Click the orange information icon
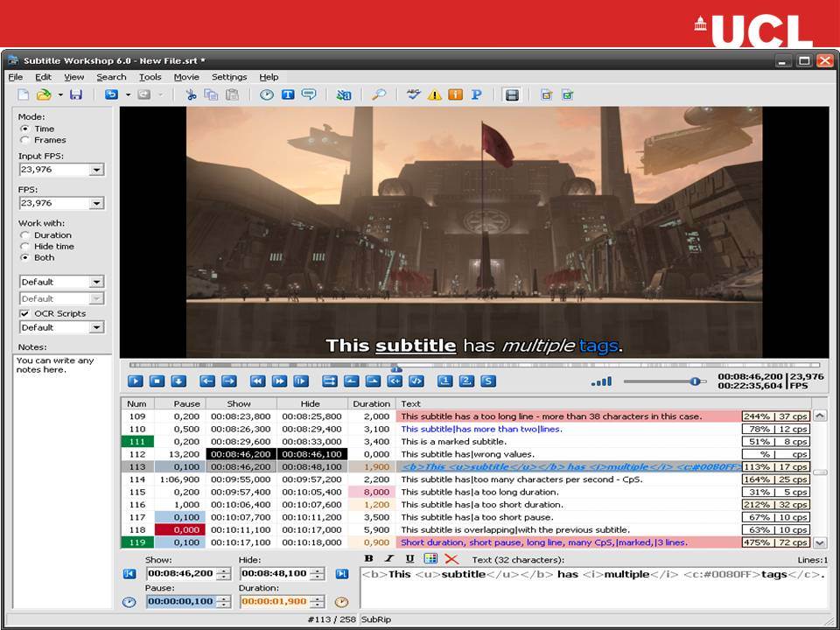This screenshot has height=630, width=840. click(x=455, y=95)
